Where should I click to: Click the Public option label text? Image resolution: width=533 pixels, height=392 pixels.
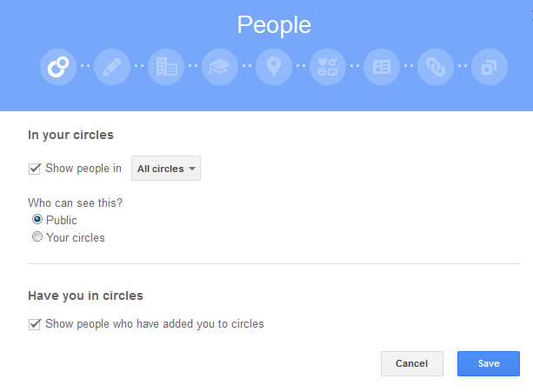[62, 220]
